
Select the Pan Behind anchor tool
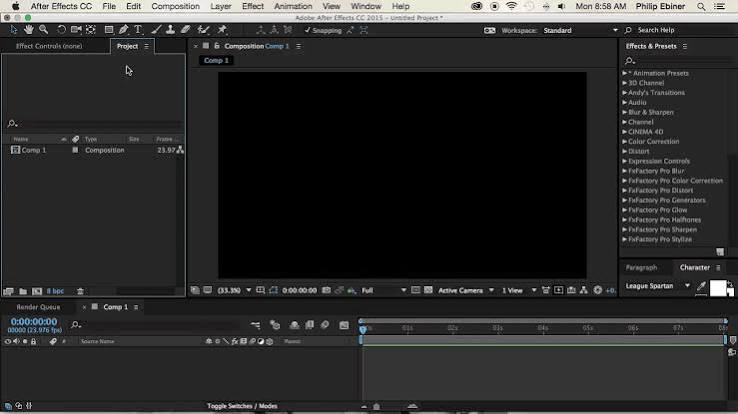(90, 30)
